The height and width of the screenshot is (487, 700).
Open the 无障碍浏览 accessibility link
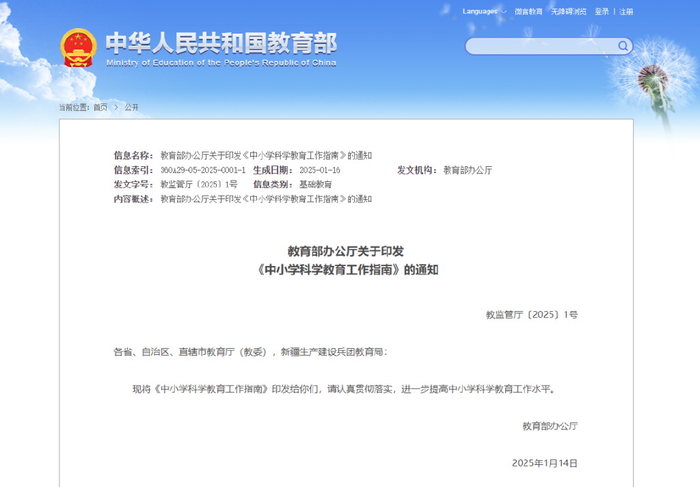pos(568,12)
